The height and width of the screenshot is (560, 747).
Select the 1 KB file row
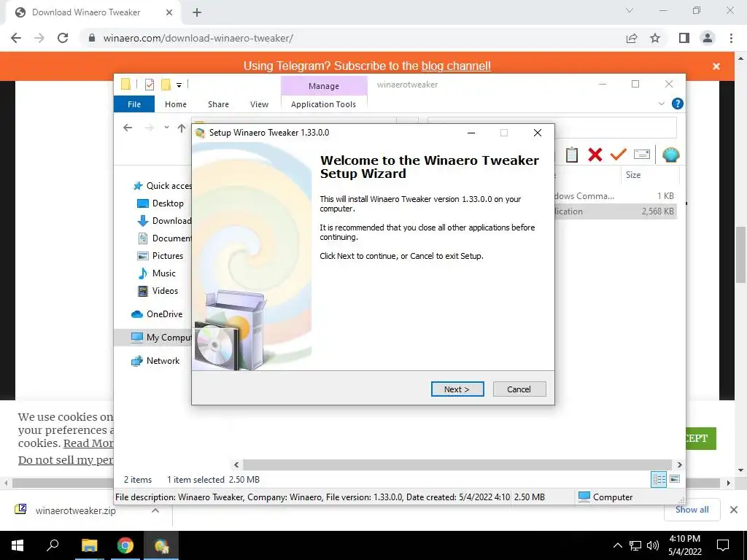point(616,195)
